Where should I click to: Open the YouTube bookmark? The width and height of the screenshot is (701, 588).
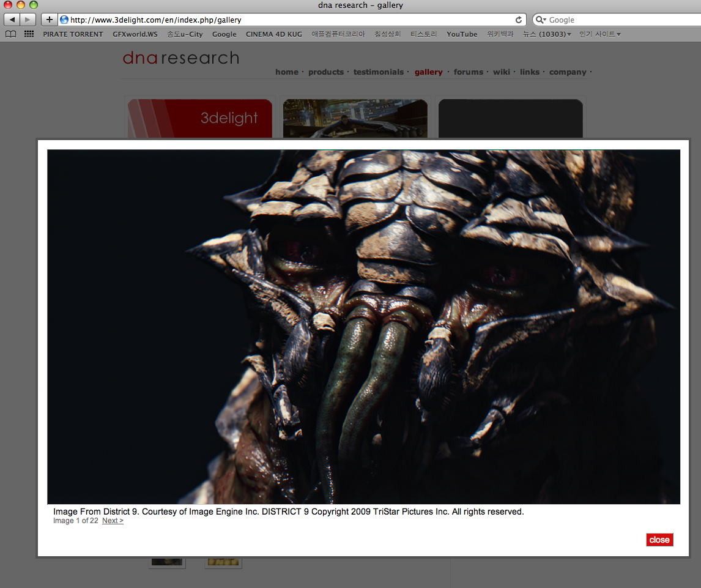(462, 34)
